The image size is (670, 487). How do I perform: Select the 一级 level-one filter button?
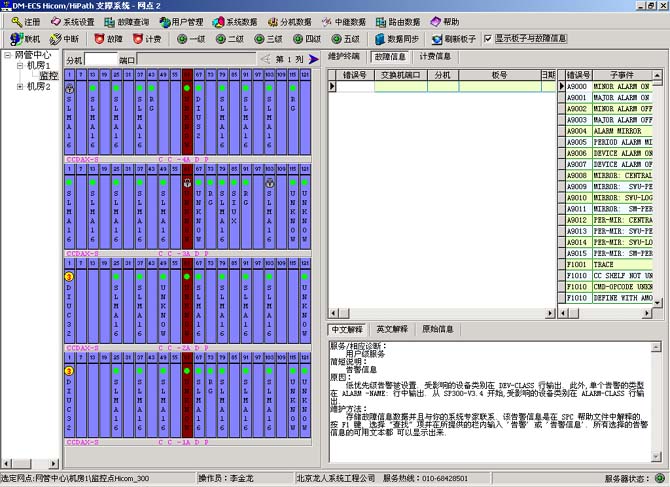click(191, 39)
